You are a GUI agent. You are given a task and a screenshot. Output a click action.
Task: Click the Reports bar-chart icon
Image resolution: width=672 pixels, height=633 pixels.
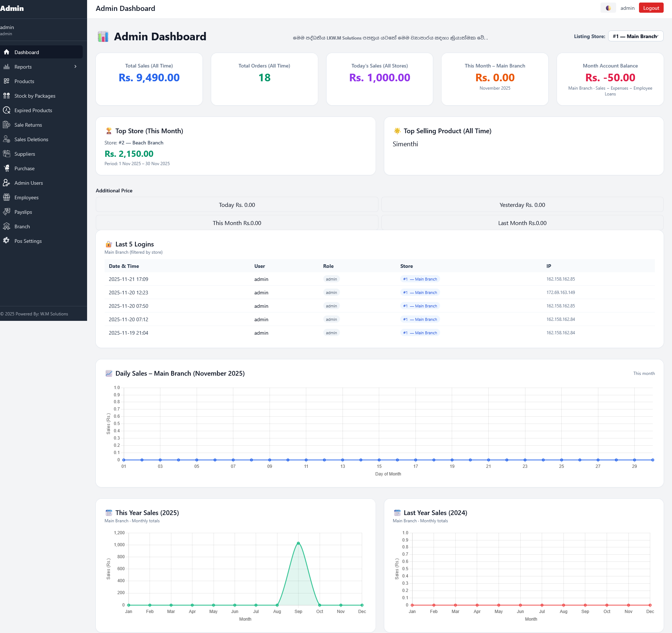(x=7, y=66)
